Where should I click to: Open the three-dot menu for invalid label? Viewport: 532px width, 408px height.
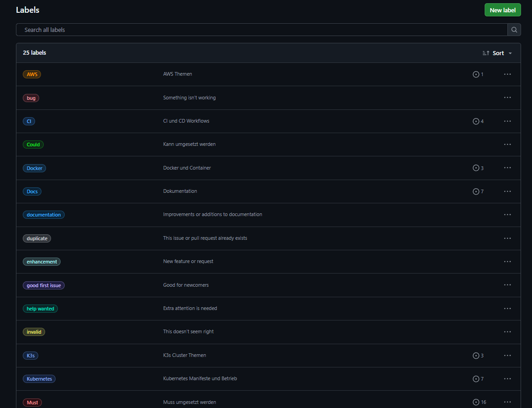click(x=507, y=332)
